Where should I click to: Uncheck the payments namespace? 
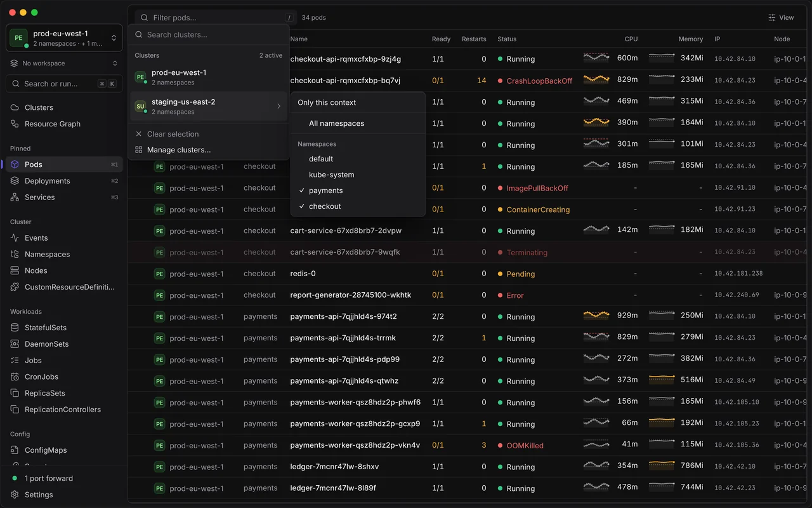(x=358, y=190)
